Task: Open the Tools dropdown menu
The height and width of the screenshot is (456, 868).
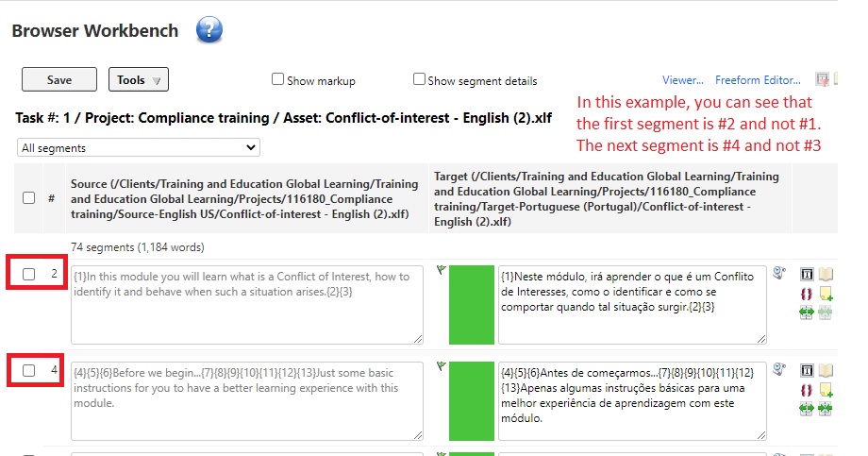Action: coord(139,79)
